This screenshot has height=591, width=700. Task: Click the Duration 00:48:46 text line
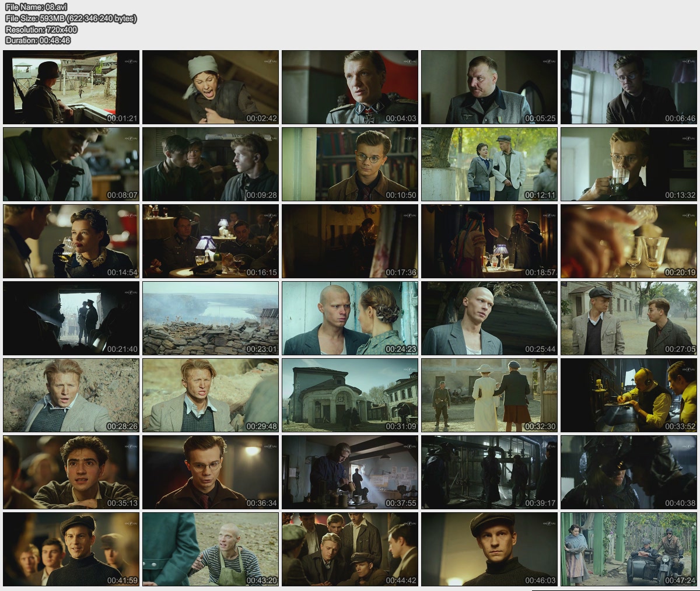tap(38, 40)
